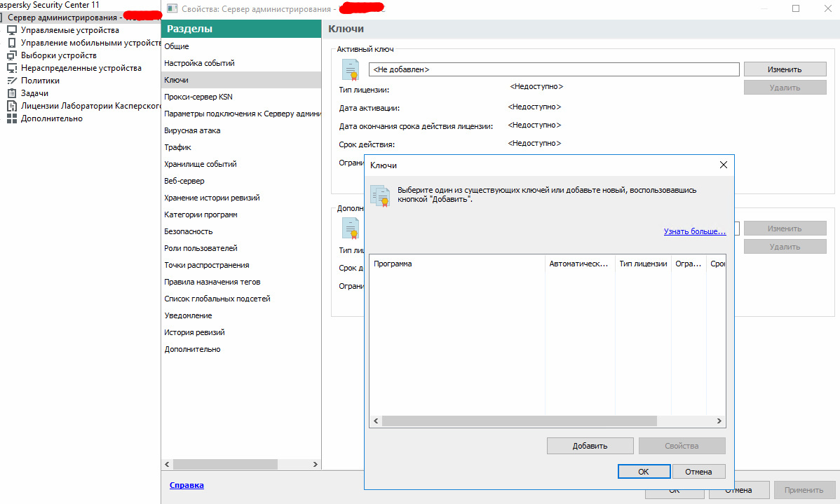840x504 pixels.
Task: Open the Learn more link
Action: tap(694, 231)
